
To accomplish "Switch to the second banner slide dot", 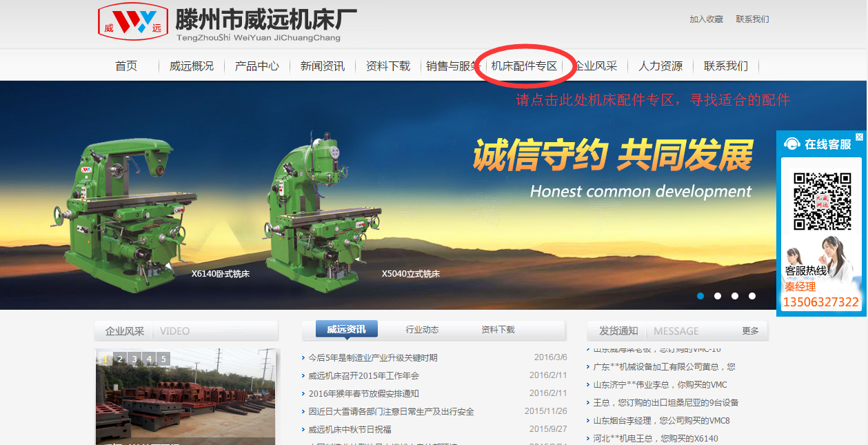I will point(718,296).
